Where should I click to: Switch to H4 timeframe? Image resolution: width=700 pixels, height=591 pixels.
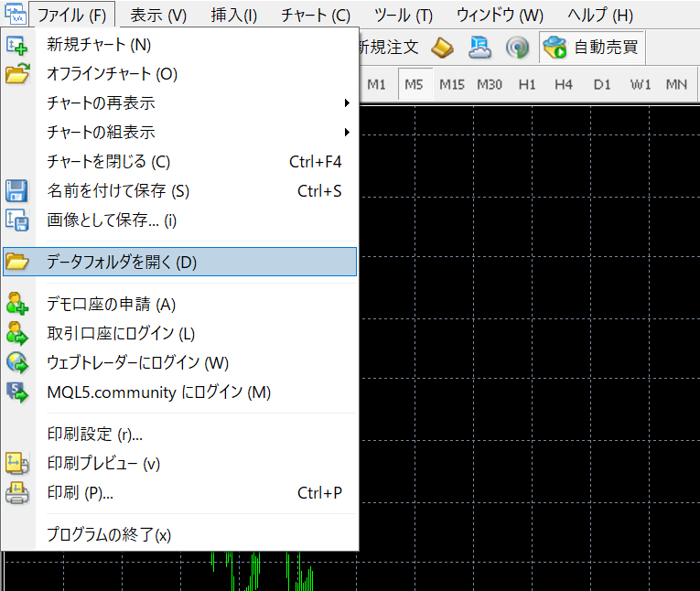564,84
